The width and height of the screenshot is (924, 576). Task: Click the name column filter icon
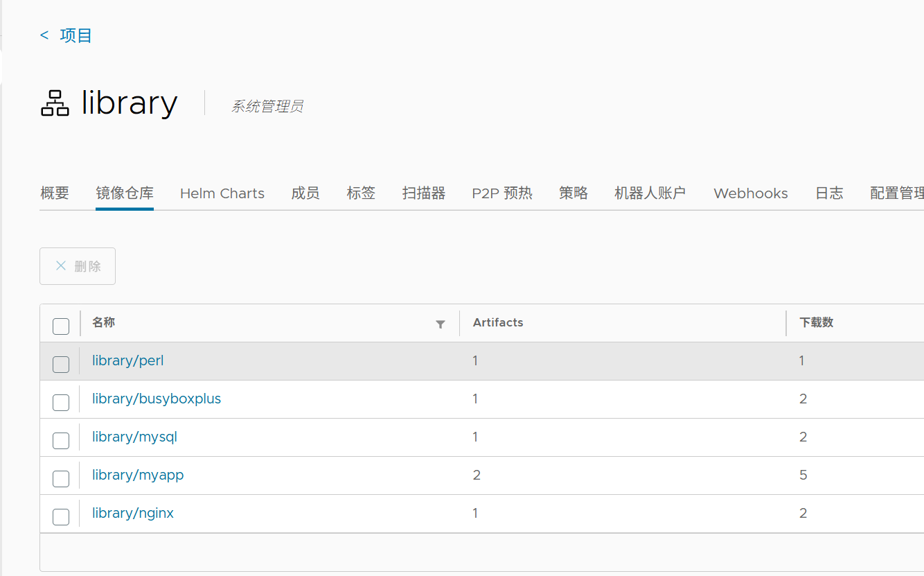pyautogui.click(x=440, y=324)
